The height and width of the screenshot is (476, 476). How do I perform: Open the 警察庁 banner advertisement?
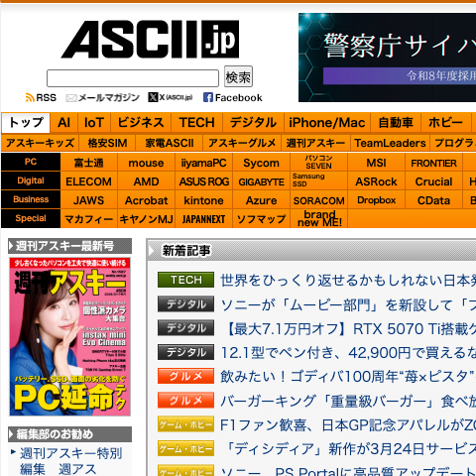387,58
